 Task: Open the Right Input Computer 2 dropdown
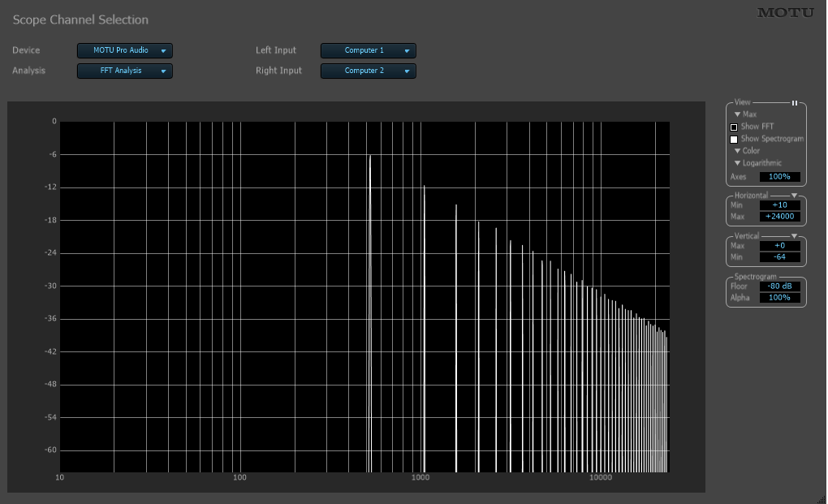tap(368, 71)
